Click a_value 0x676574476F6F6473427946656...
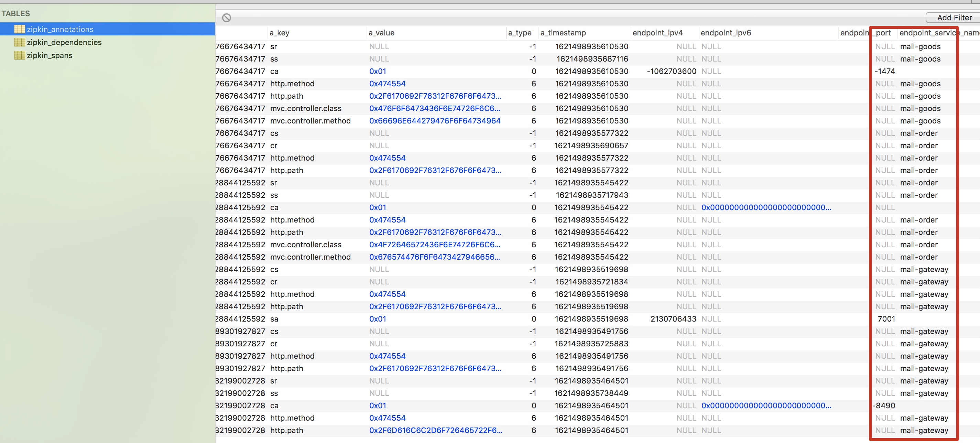This screenshot has width=980, height=443. (435, 257)
